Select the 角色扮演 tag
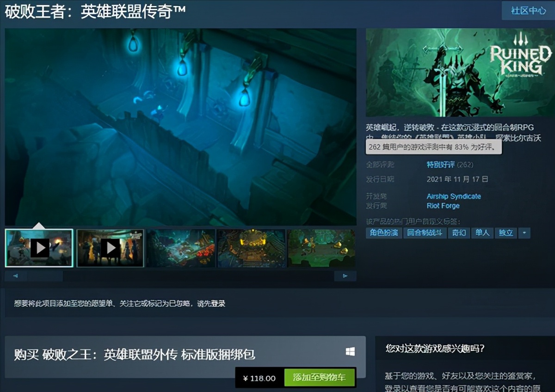Image resolution: width=555 pixels, height=392 pixels. coord(384,233)
